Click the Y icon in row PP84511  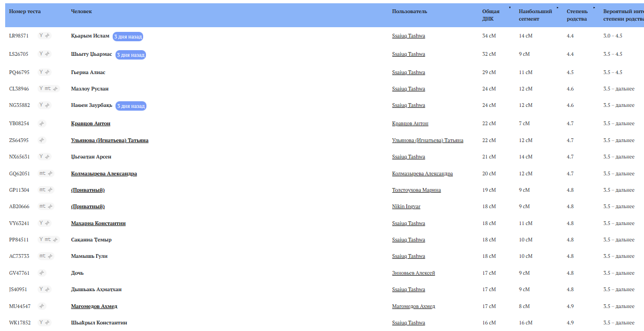click(x=41, y=240)
